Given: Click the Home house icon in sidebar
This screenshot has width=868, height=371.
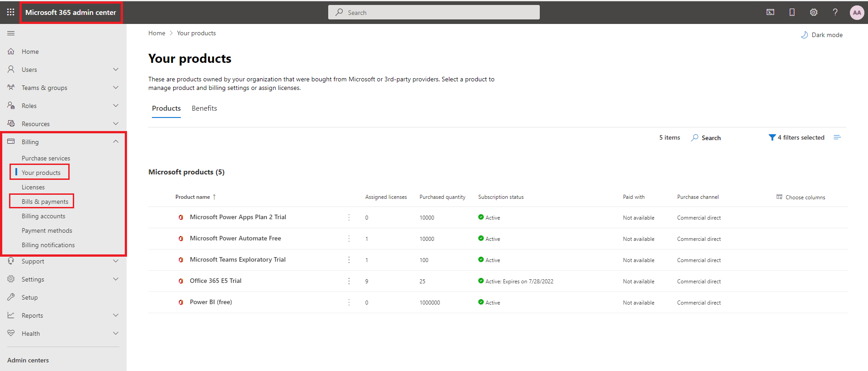Looking at the screenshot, I should coord(11,51).
